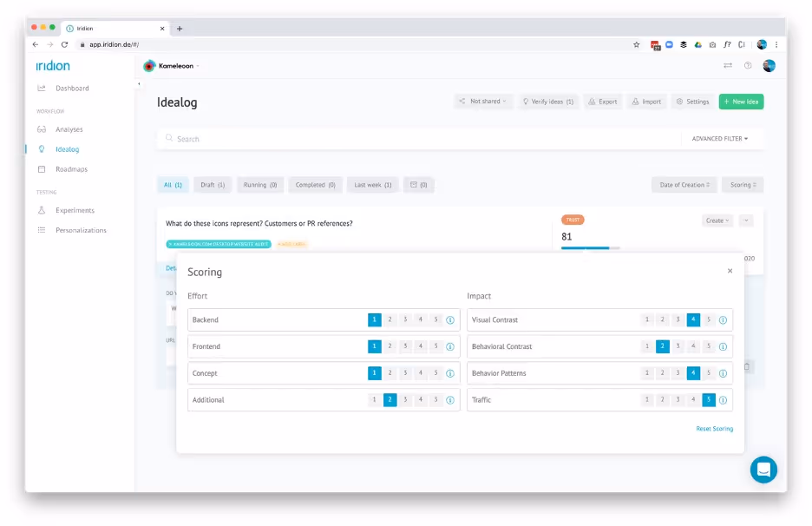
Task: Open the chat support bubble
Action: 763,470
